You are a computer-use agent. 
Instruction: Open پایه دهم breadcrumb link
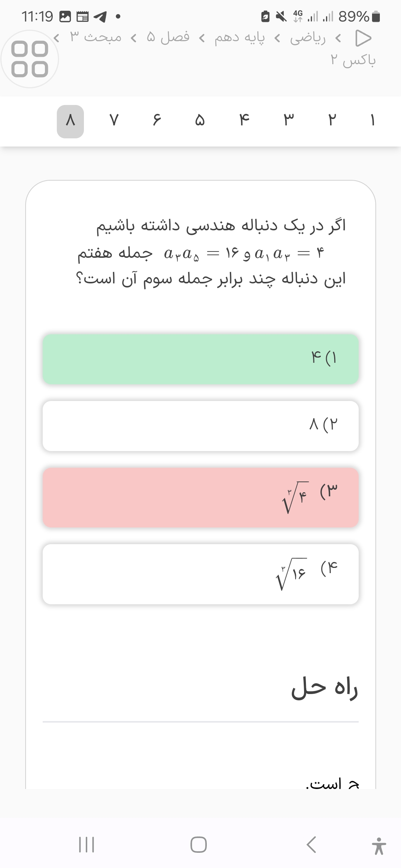pos(239,38)
